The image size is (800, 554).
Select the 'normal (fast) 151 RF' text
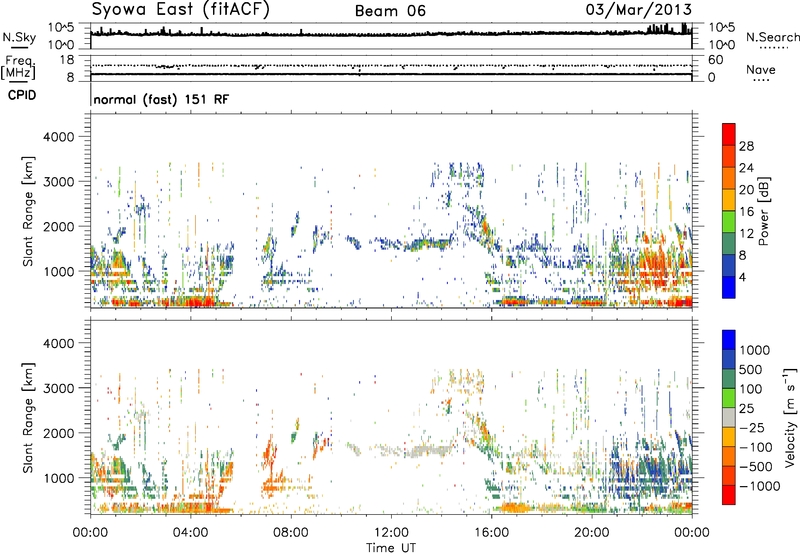click(x=161, y=99)
